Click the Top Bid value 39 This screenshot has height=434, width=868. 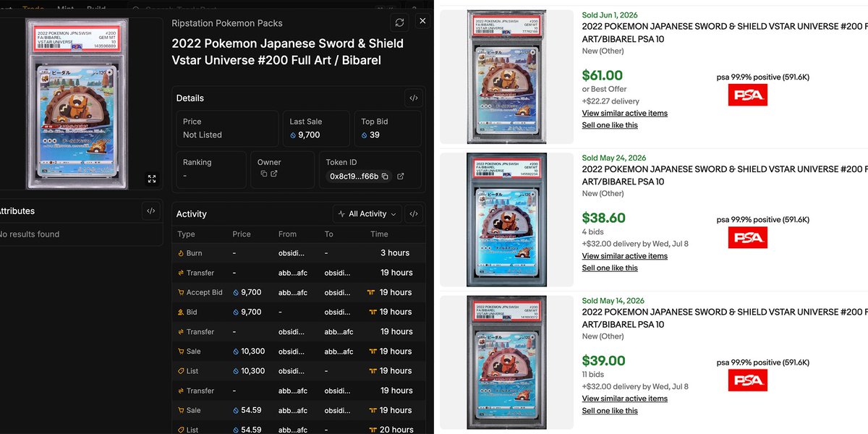point(375,135)
